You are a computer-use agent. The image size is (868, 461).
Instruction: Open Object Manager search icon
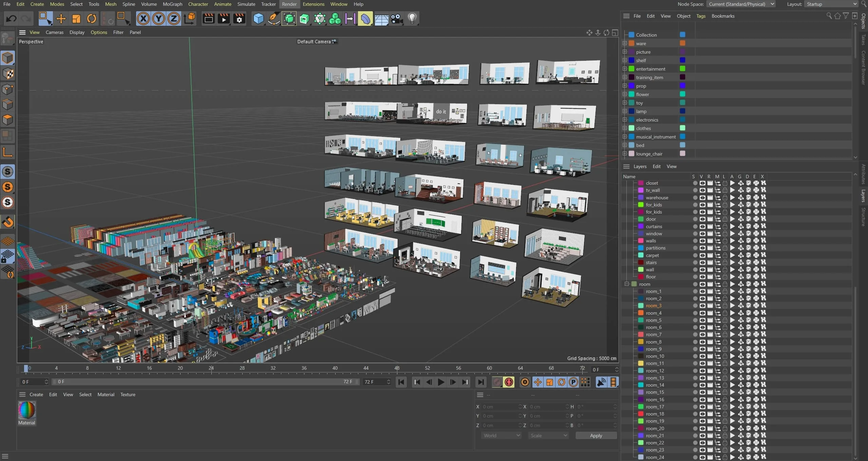(x=829, y=16)
